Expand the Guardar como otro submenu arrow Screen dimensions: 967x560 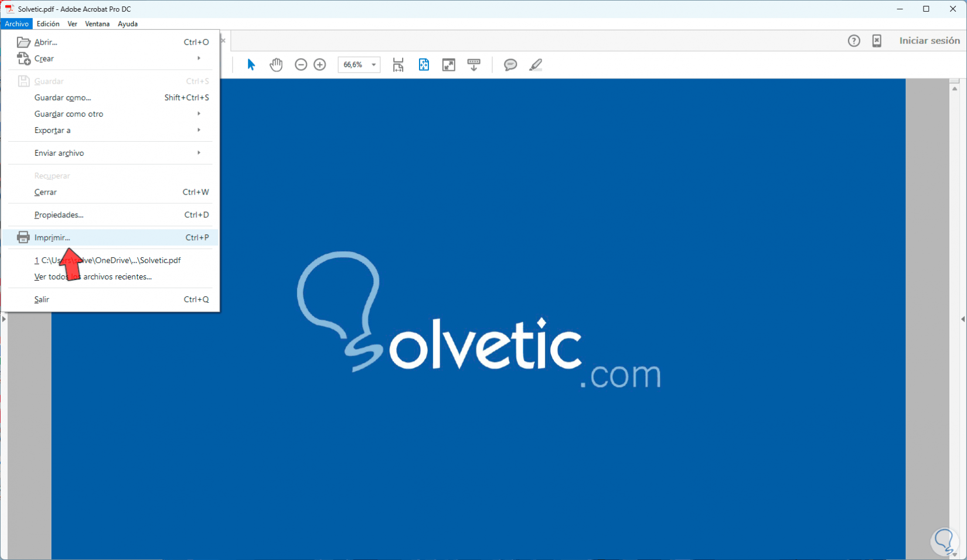199,114
